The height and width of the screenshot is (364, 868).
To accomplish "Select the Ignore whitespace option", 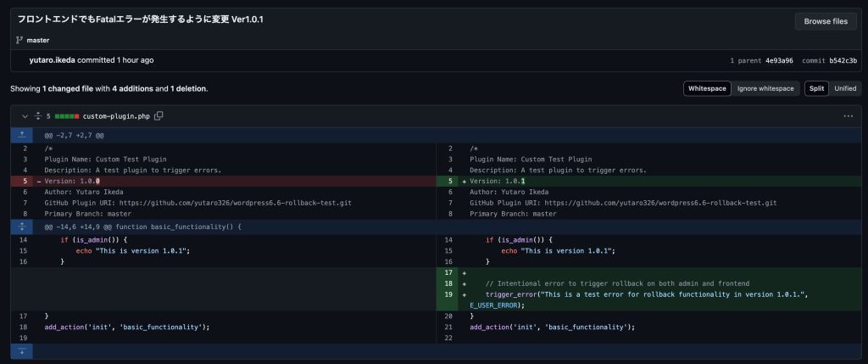I will [x=765, y=88].
